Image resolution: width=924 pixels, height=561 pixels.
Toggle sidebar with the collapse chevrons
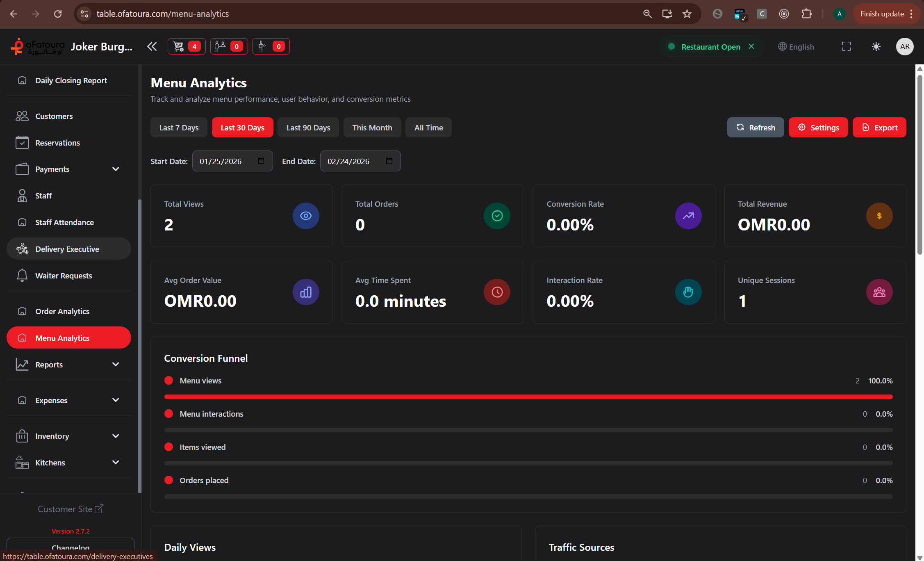(152, 46)
